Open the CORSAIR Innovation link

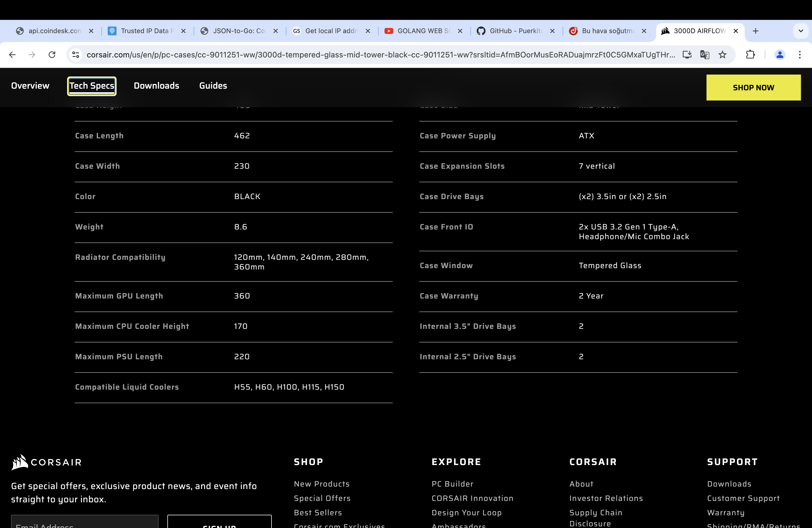[x=472, y=498]
